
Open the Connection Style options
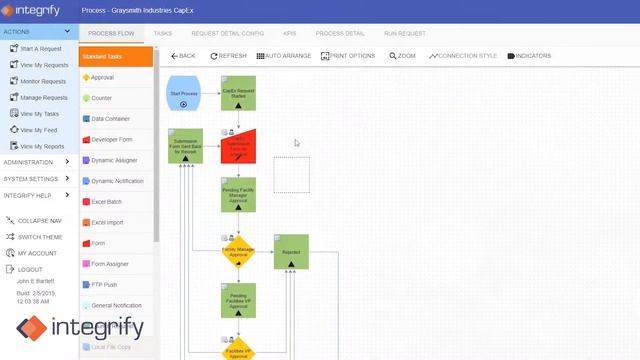(x=463, y=56)
